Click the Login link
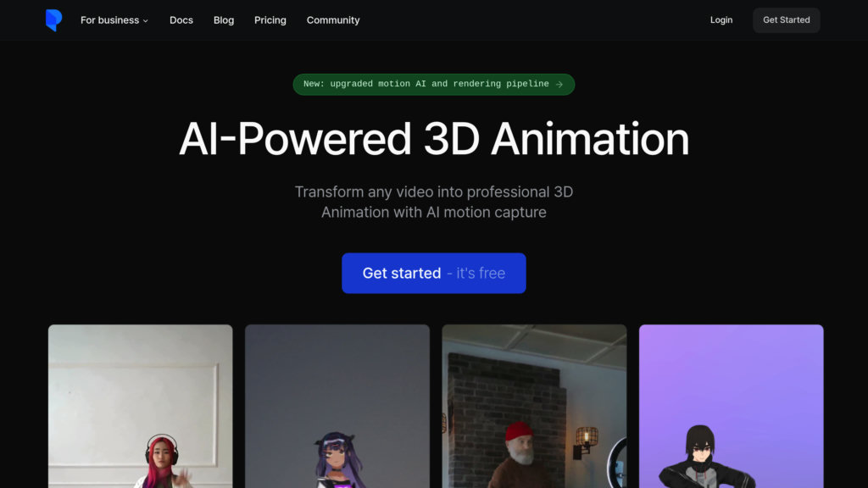 [721, 20]
